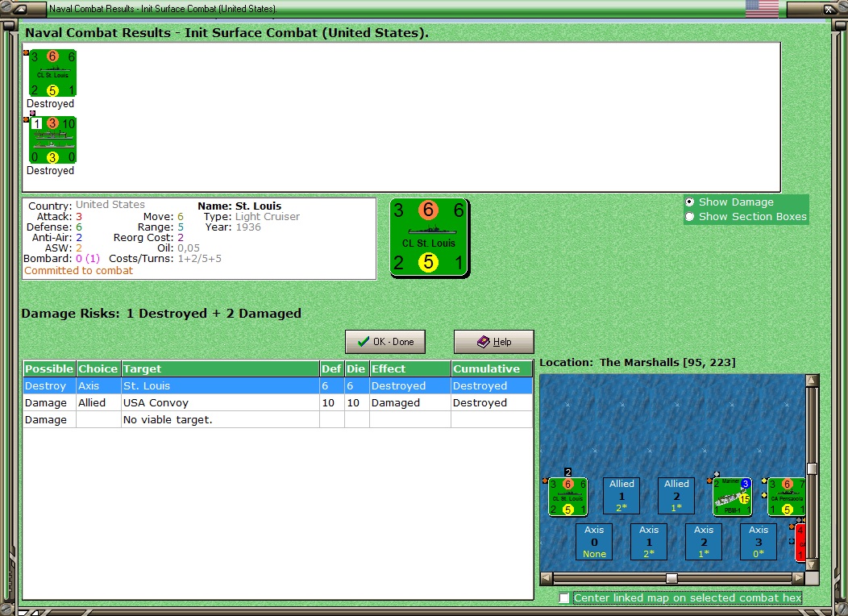
Task: Click the Axis 2 section box
Action: pyautogui.click(x=703, y=541)
